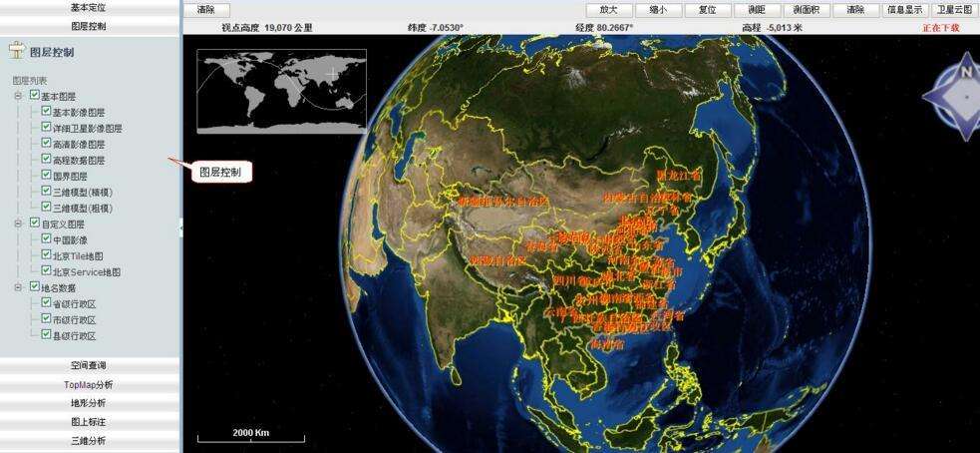Click the 卫星云图 button
Viewport: 980px width, 453px height.
[x=954, y=10]
